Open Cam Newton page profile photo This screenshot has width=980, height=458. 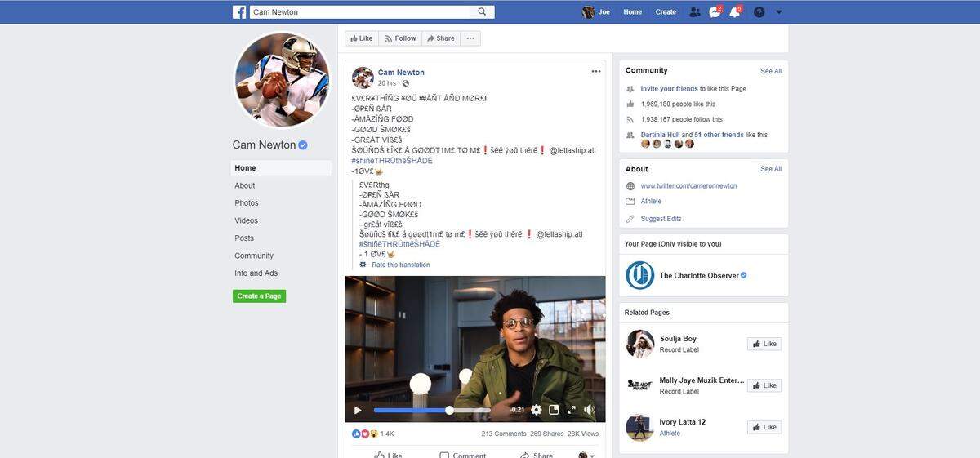pyautogui.click(x=283, y=80)
